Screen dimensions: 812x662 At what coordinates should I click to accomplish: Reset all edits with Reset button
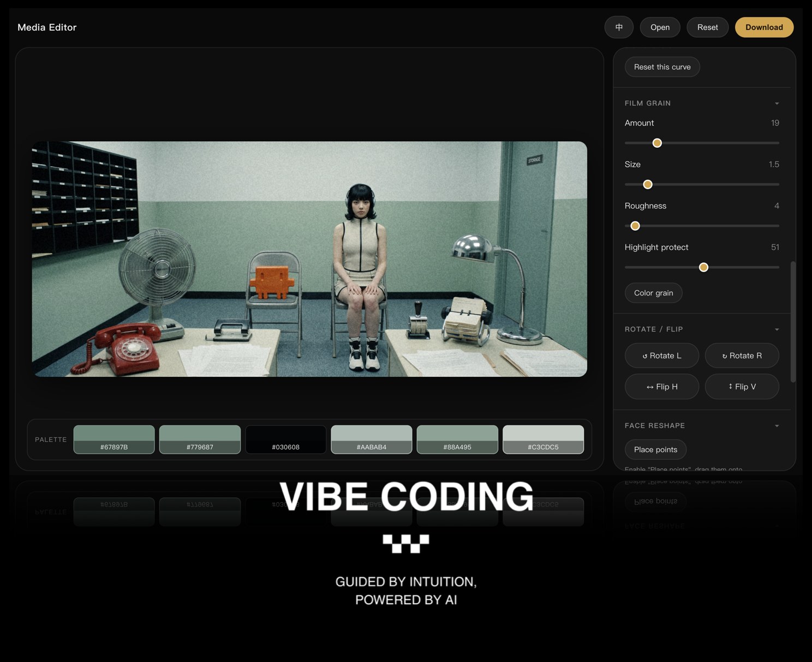[707, 27]
